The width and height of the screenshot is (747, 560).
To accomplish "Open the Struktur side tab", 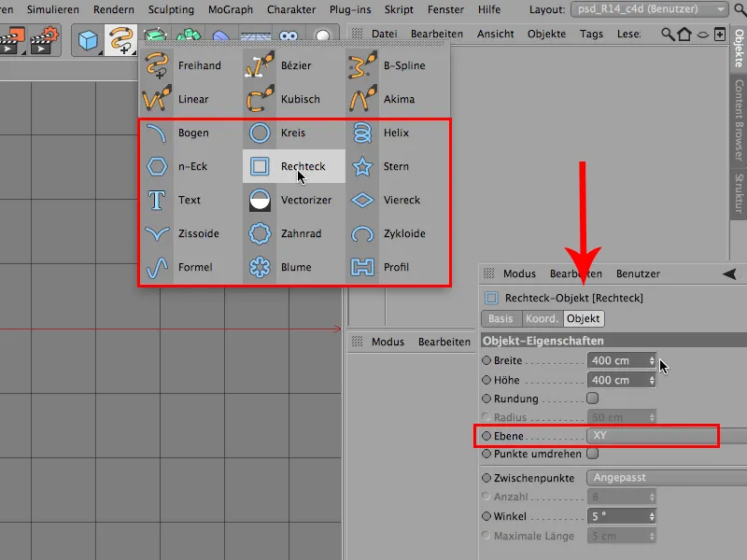I will (739, 193).
